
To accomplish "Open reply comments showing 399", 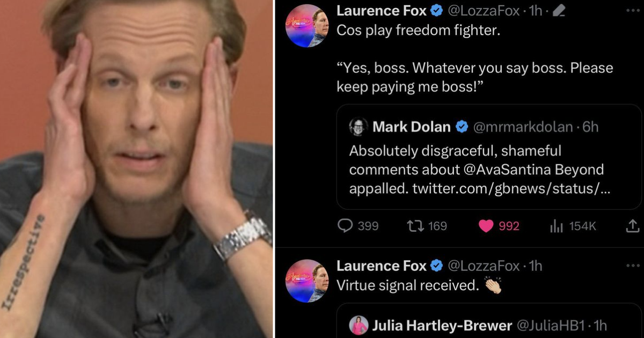I will pos(358,226).
